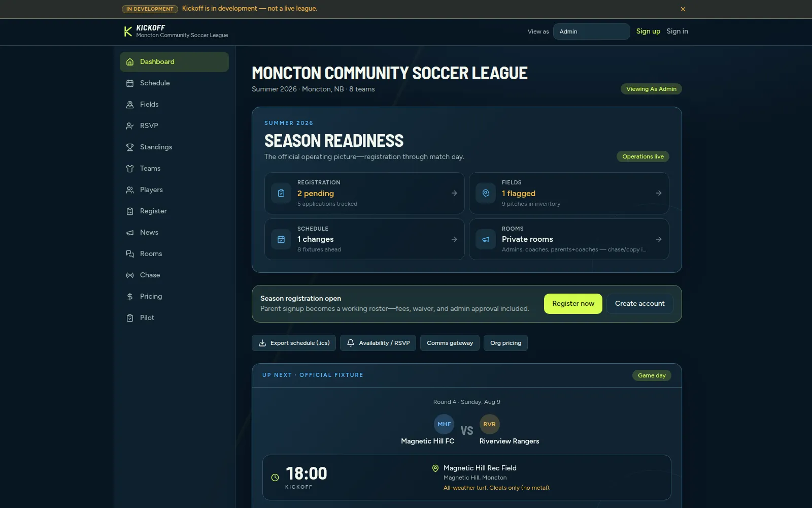This screenshot has height=508, width=812.
Task: Click the Magnetic Hill FC team name
Action: (x=428, y=441)
